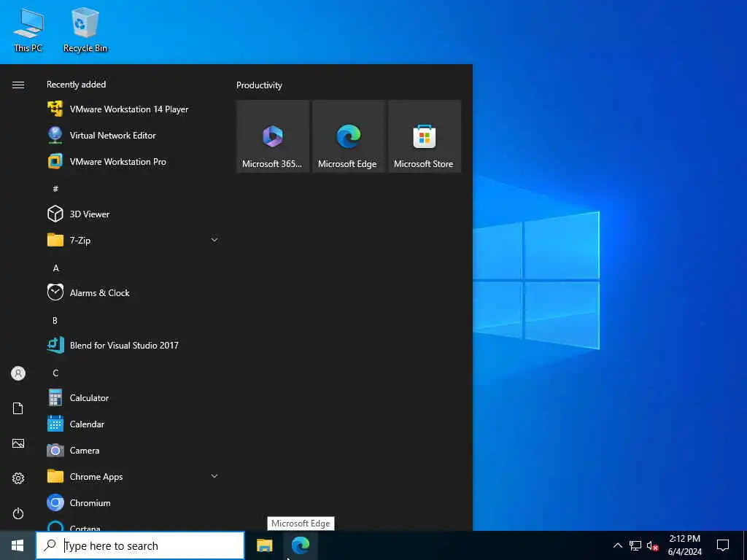747x560 pixels.
Task: Expand the Start menu hamburger icon
Action: coord(18,85)
